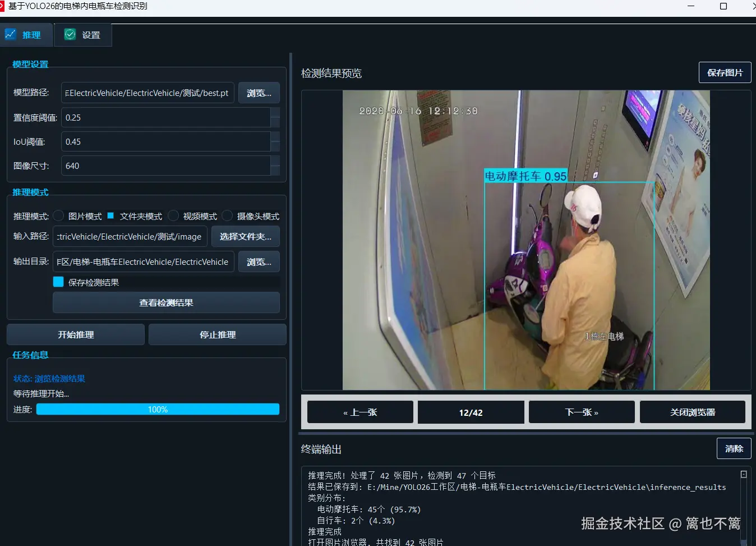Screen dimensions: 756x546
Task: Click the 100% progress bar
Action: 158,409
